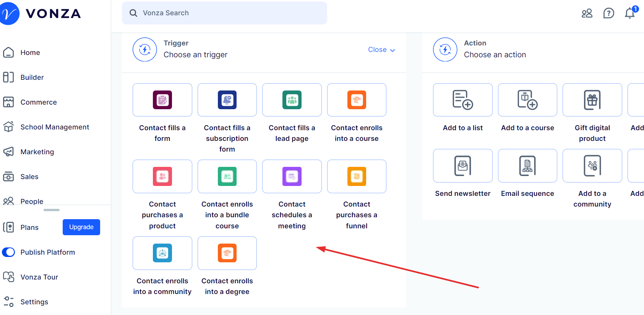Open the Plans page
644x315 pixels.
(29, 227)
